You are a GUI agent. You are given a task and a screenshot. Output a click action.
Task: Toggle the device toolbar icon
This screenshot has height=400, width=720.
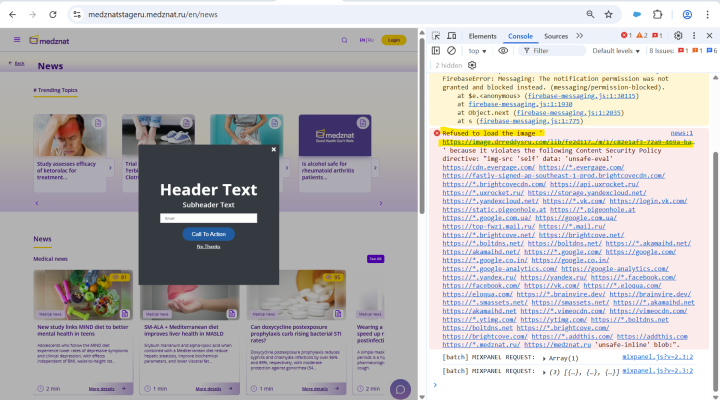tap(452, 36)
